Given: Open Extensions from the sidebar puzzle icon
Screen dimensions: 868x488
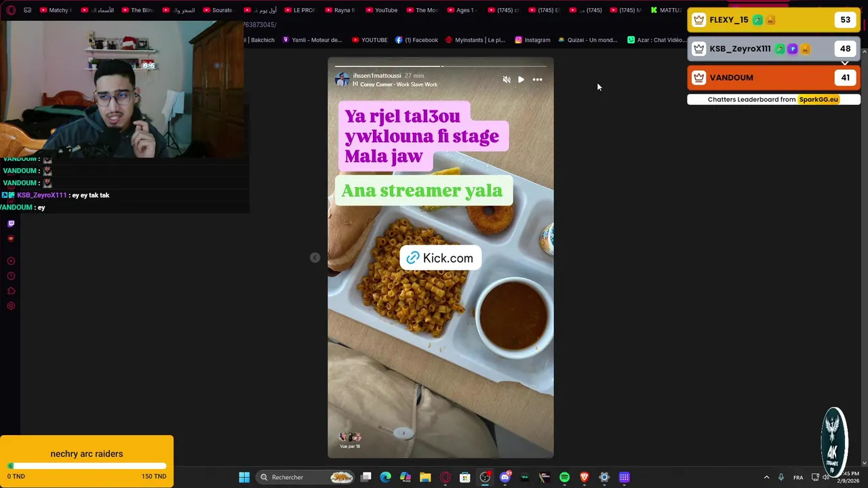Looking at the screenshot, I should 11,291.
